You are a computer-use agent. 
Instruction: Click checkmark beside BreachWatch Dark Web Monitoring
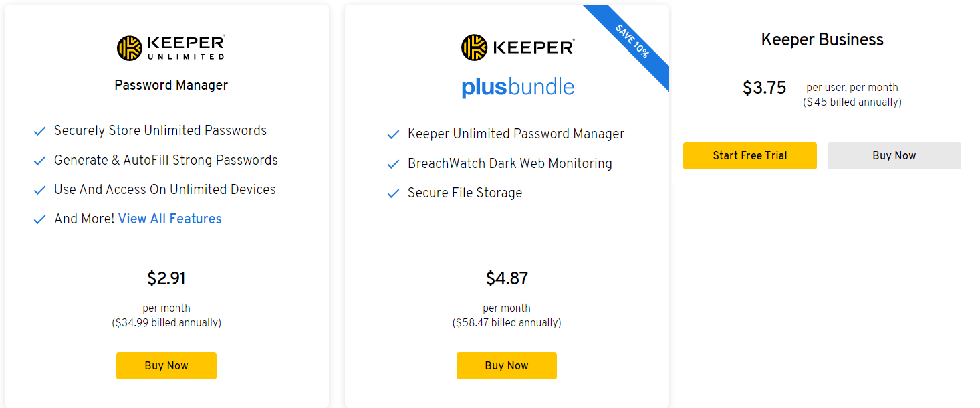coord(393,164)
